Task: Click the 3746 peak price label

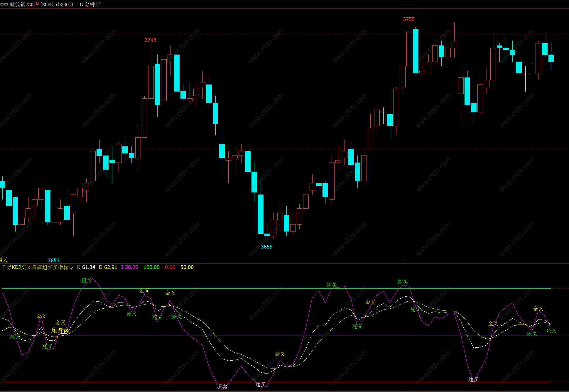Action: pyautogui.click(x=150, y=40)
